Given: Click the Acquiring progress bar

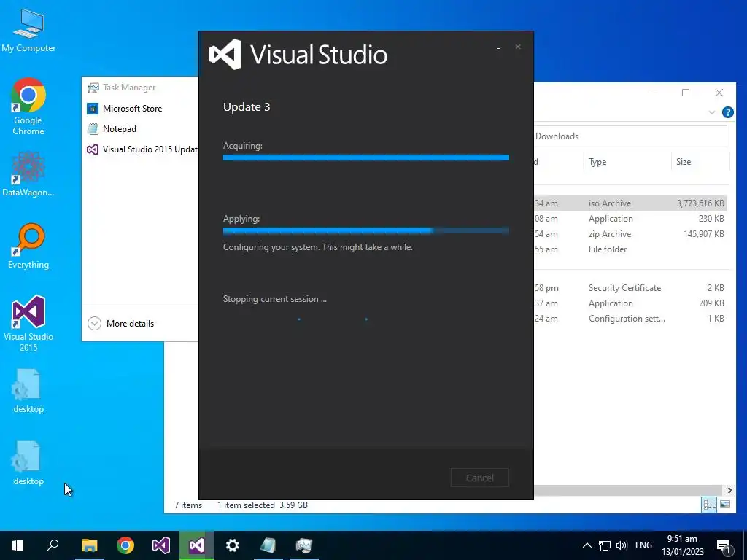Looking at the screenshot, I should pyautogui.click(x=366, y=157).
